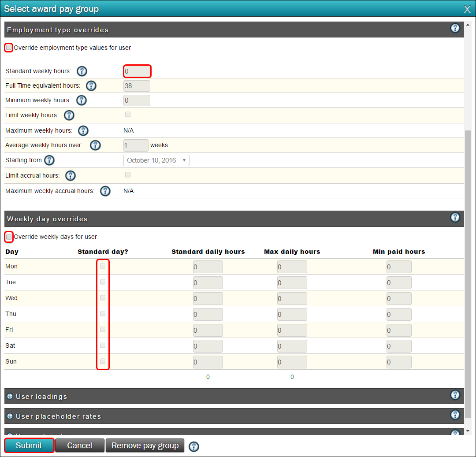Check Standard day for Wed

[103, 297]
